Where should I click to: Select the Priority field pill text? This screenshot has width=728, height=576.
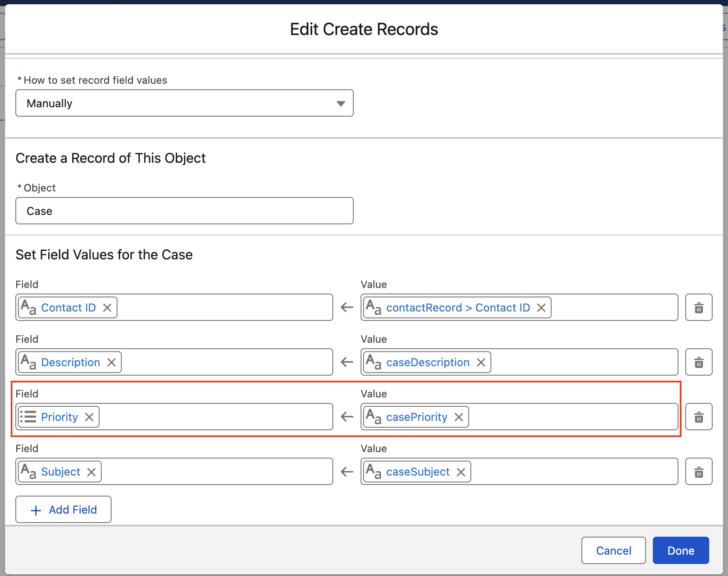pyautogui.click(x=59, y=417)
